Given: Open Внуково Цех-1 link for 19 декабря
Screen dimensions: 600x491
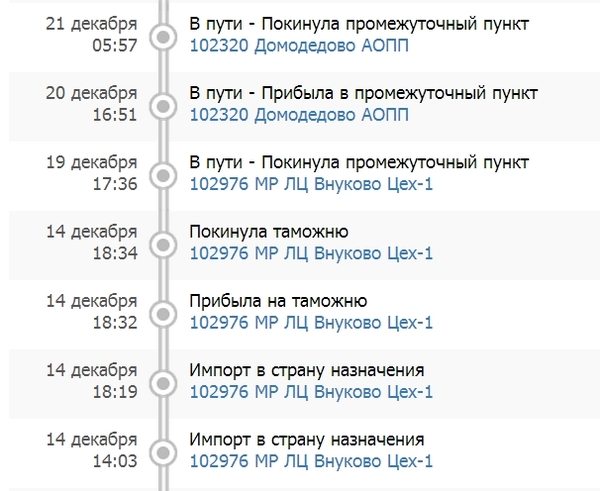Looking at the screenshot, I should point(311,184).
